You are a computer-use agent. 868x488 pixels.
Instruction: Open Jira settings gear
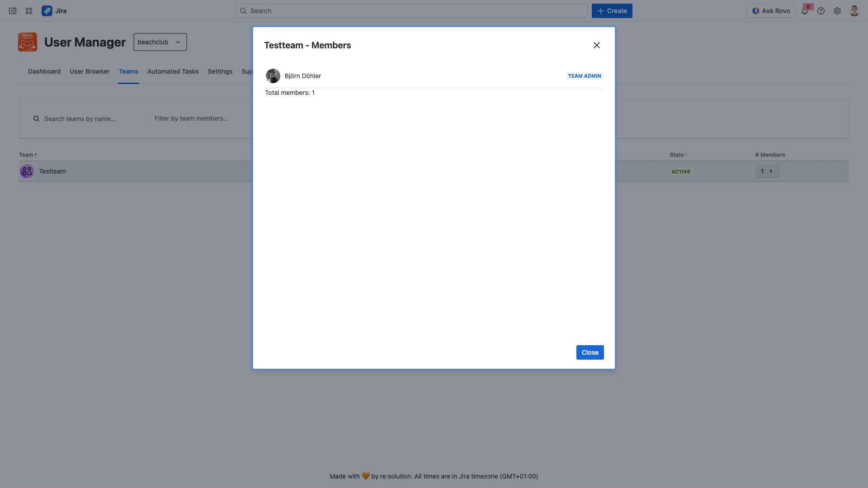pos(837,10)
